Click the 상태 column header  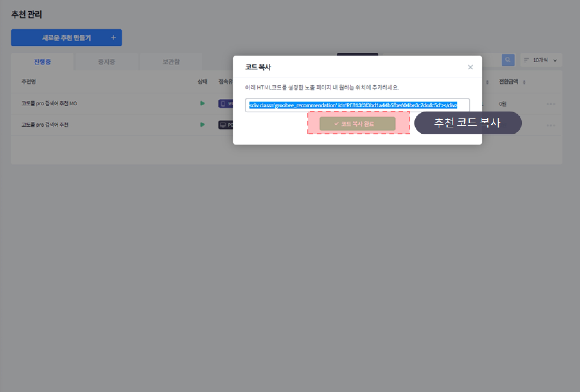[x=202, y=82]
